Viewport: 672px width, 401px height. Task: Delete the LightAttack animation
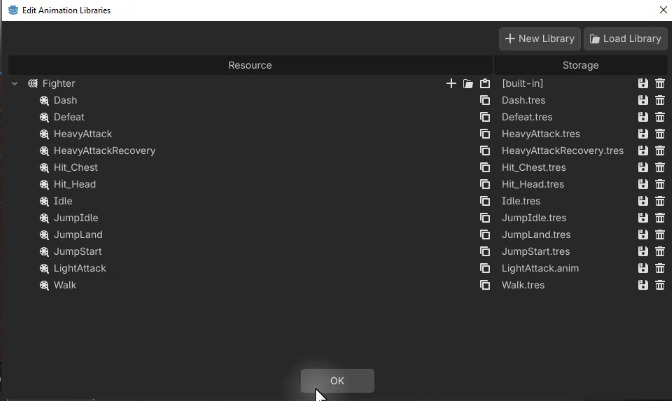(x=660, y=268)
